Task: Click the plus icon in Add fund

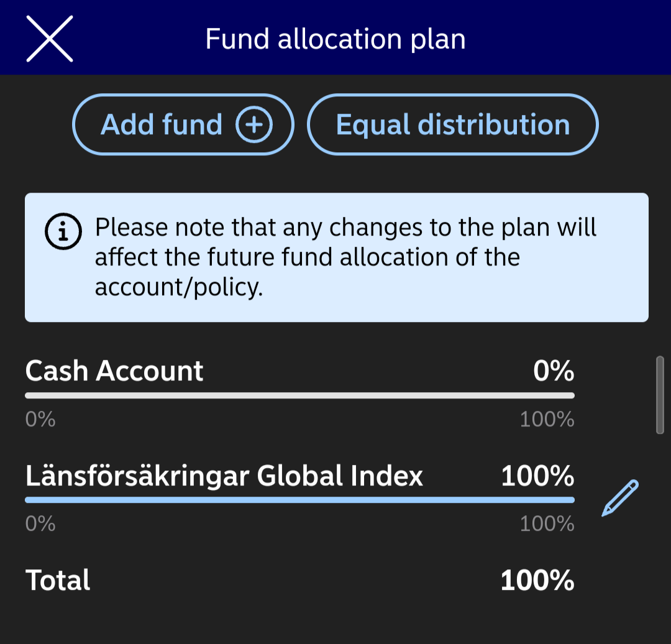Action: pyautogui.click(x=254, y=125)
